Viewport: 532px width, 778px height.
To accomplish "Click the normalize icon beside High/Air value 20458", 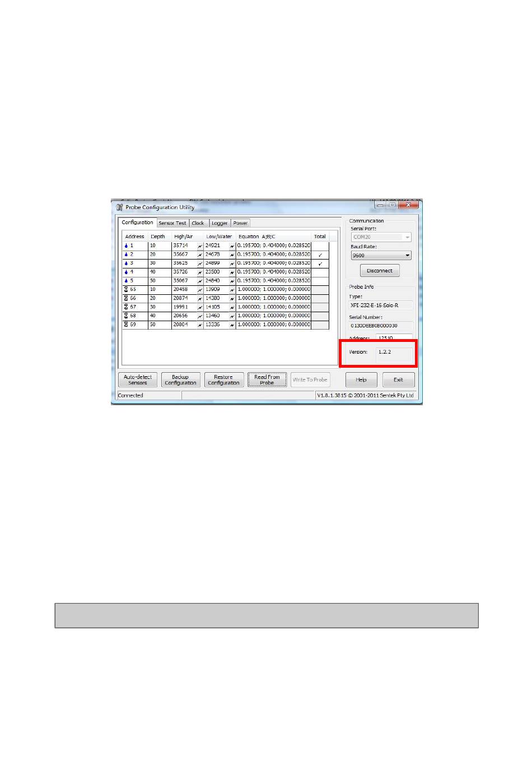I will 199,290.
